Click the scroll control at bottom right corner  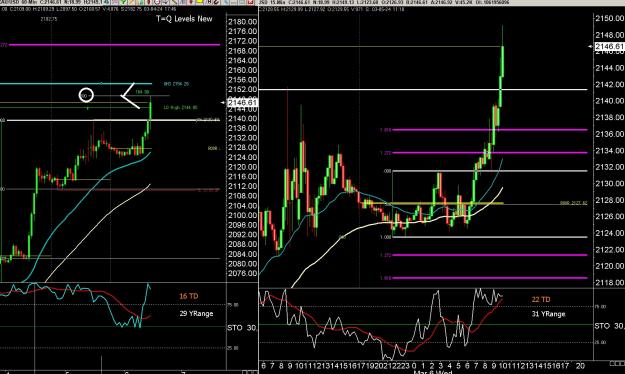[x=617, y=364]
